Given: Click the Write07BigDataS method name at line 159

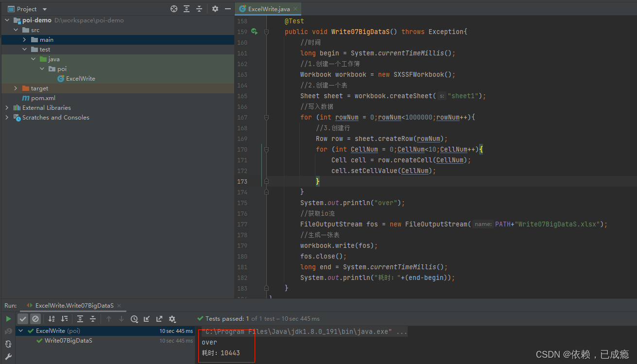Looking at the screenshot, I should pyautogui.click(x=361, y=32).
